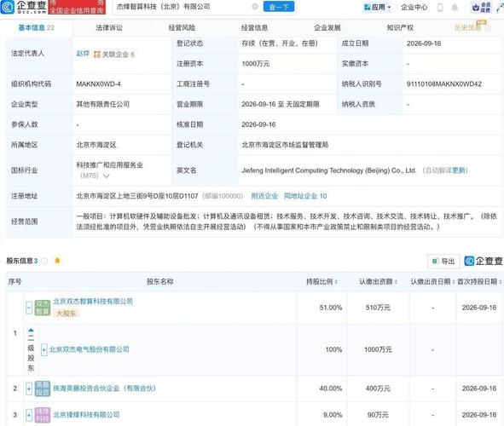Open 北京锋烽科技有限公司 link
Screen dimensions: 504x426
(x=86, y=415)
